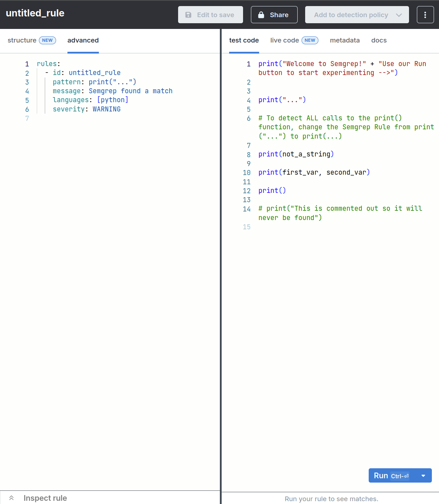Click the empty print() line
This screenshot has width=439, height=504.
coord(272,191)
